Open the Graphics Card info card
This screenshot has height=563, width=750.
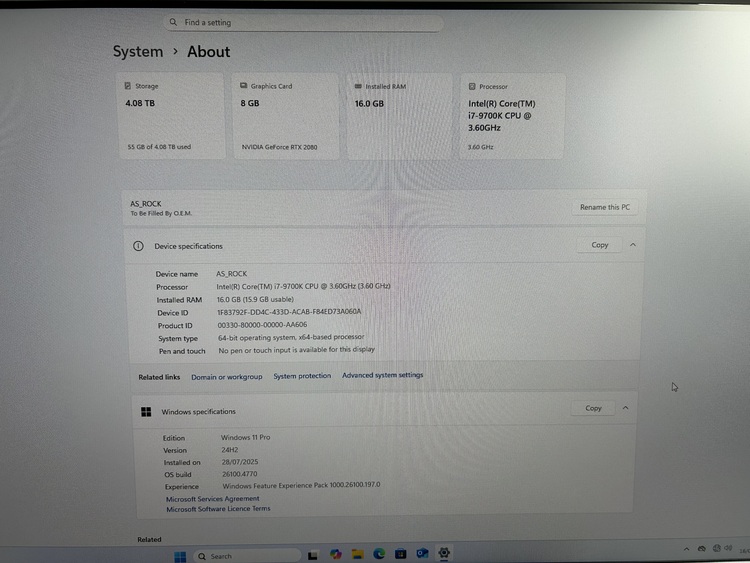tap(286, 116)
